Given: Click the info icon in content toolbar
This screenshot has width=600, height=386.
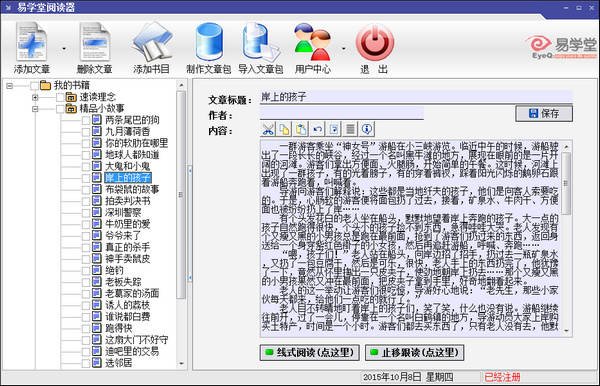Looking at the screenshot, I should tap(367, 129).
